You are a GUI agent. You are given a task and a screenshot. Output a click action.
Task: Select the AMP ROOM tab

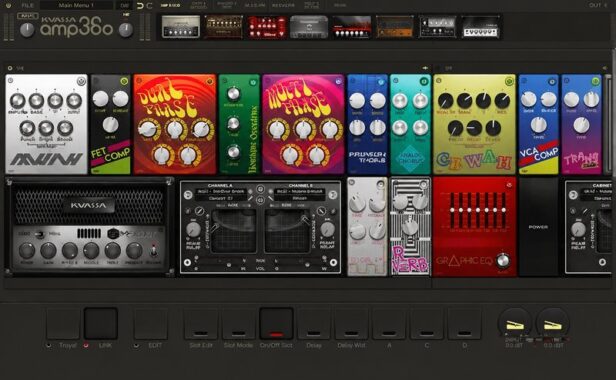tap(170, 6)
